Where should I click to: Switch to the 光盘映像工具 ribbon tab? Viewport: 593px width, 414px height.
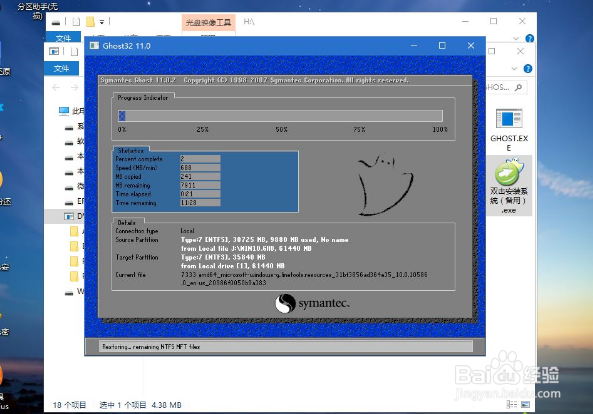208,23
